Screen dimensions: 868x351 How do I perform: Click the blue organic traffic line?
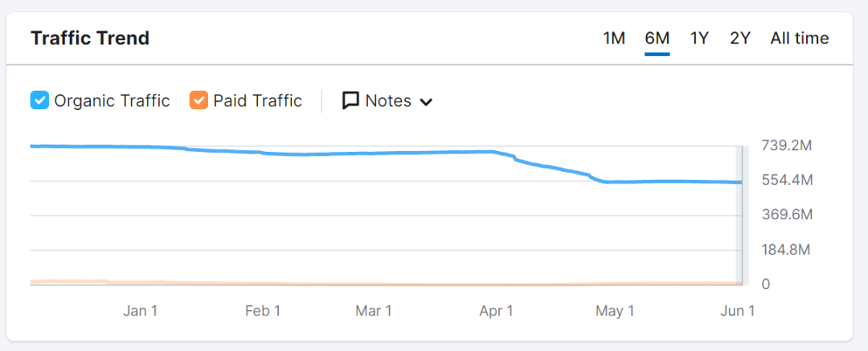(x=362, y=153)
